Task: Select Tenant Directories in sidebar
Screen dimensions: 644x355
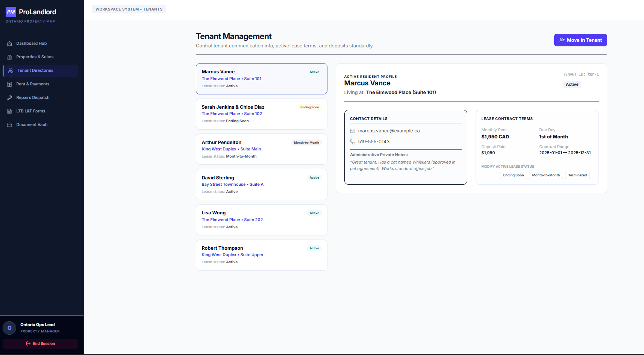Action: [x=41, y=71]
